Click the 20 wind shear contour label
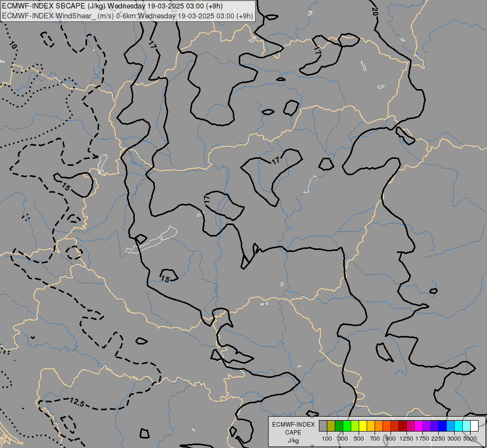Screen dimensions: 487x448 tap(375, 12)
